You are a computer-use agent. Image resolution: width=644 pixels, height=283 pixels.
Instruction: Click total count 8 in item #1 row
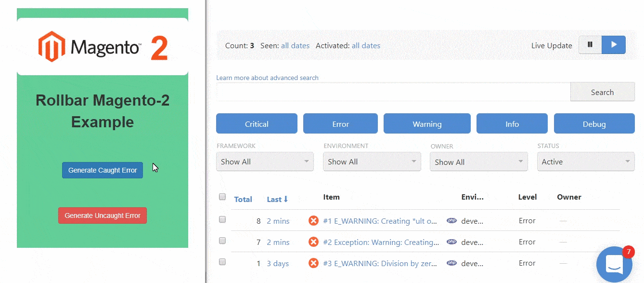258,221
